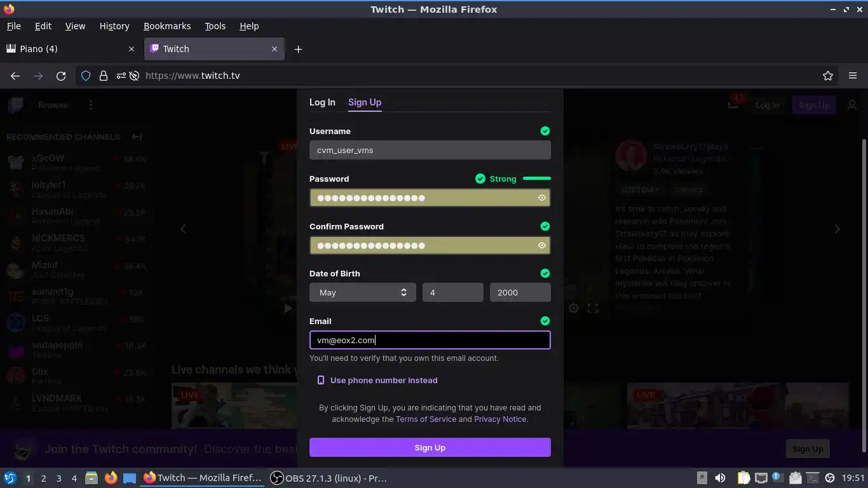
Task: Reload the Twitch page
Action: click(61, 76)
